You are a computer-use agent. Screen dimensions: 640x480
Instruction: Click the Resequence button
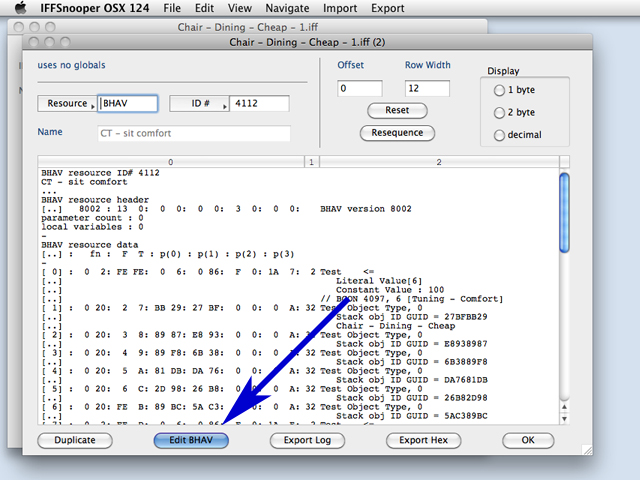point(397,133)
